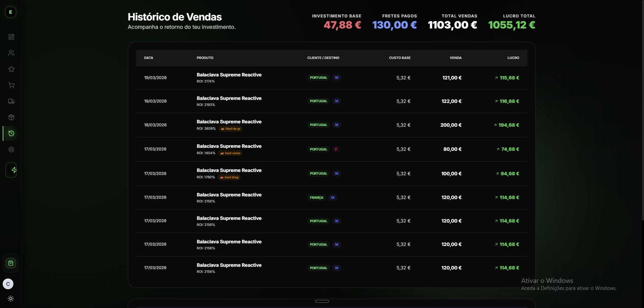This screenshot has width=644, height=308.
Task: Click the Histórico de Vendas heading
Action: tap(175, 17)
